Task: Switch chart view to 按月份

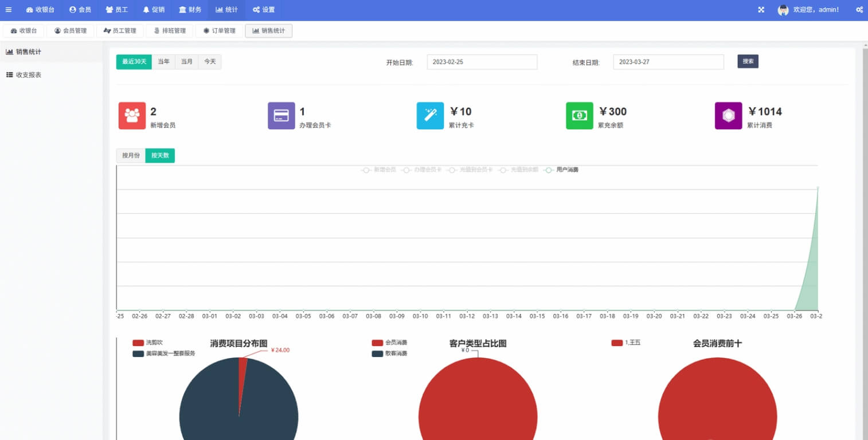Action: (x=131, y=155)
